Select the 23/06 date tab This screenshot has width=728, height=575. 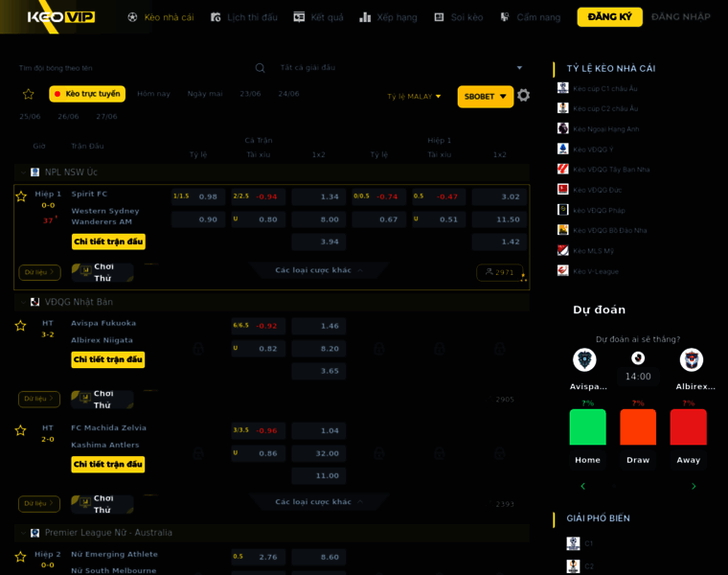(x=250, y=94)
